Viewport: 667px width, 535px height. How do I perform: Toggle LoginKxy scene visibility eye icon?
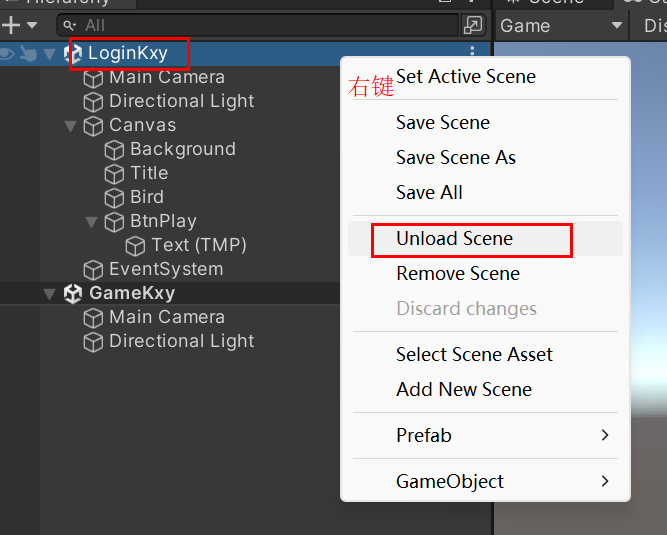(7, 54)
